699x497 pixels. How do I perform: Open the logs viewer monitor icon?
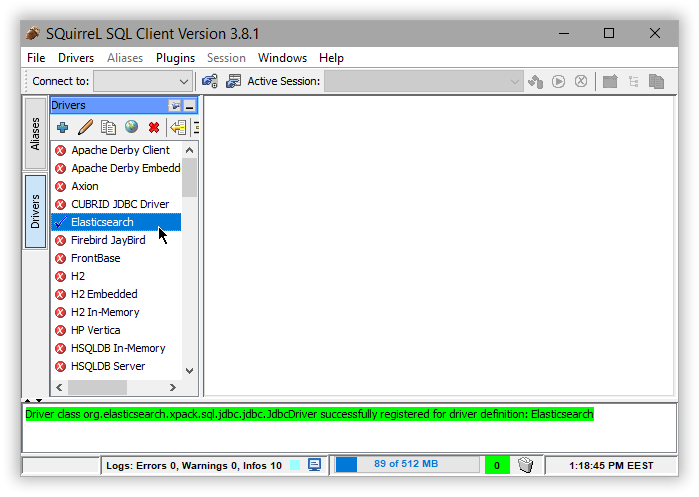315,465
